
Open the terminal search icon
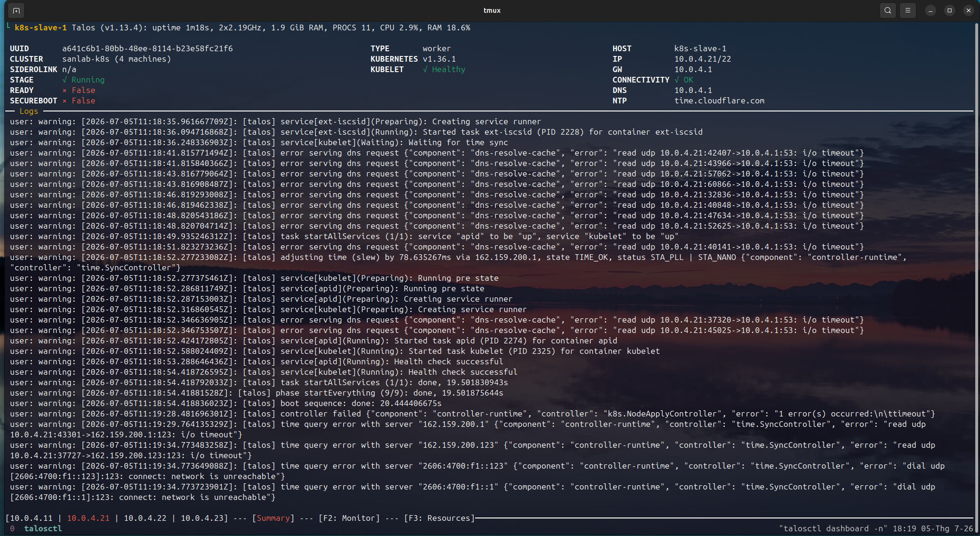(x=887, y=10)
